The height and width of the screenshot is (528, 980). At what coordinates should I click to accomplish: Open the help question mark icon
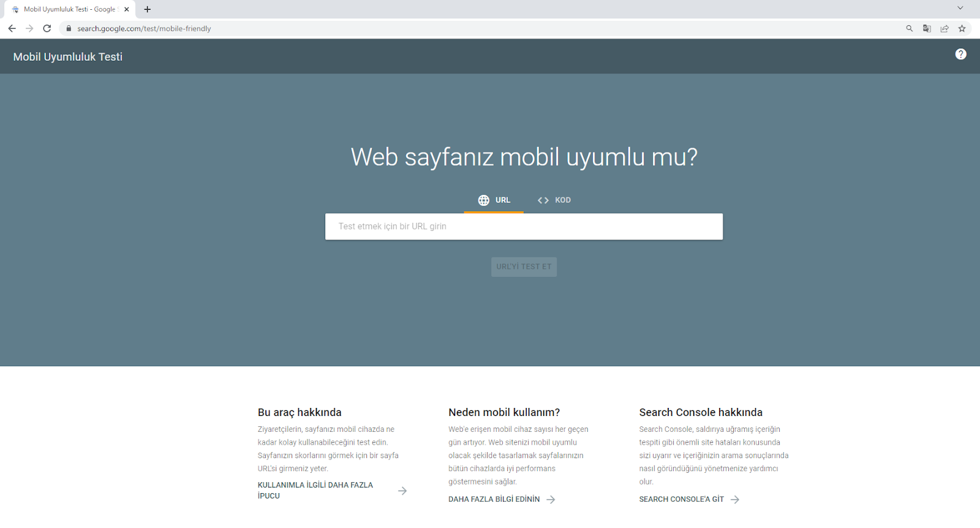960,54
